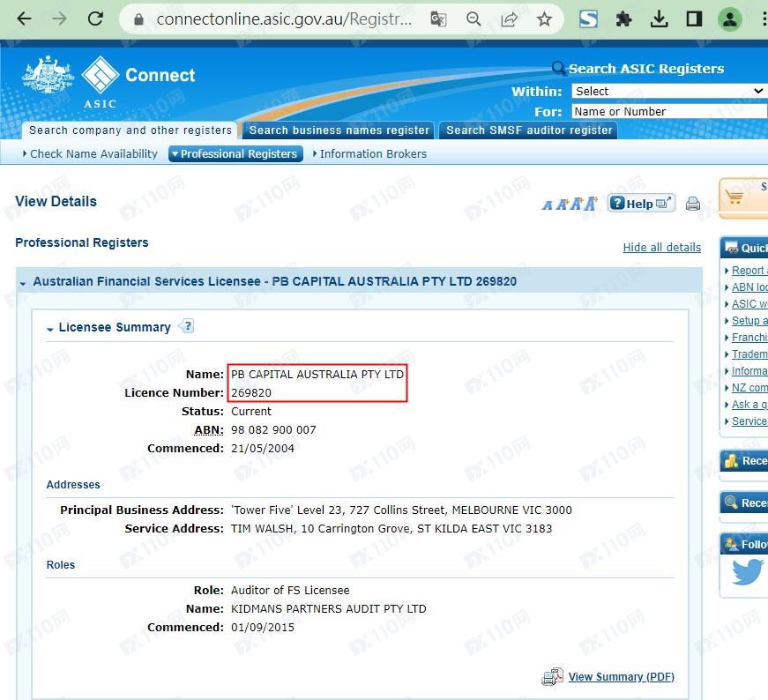The width and height of the screenshot is (768, 700).
Task: Click the PB CAPITAL AUSTRALIA PTY LTD name value
Action: tap(317, 375)
